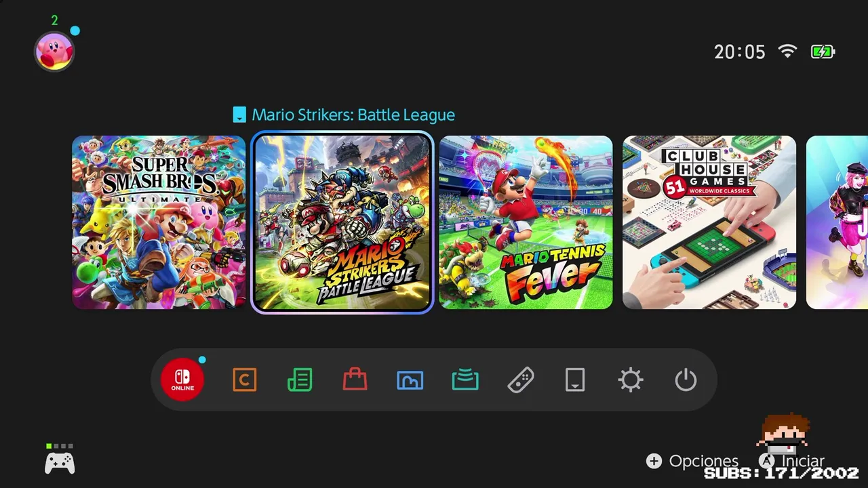
Task: Open the teal GameShare icon
Action: point(465,380)
